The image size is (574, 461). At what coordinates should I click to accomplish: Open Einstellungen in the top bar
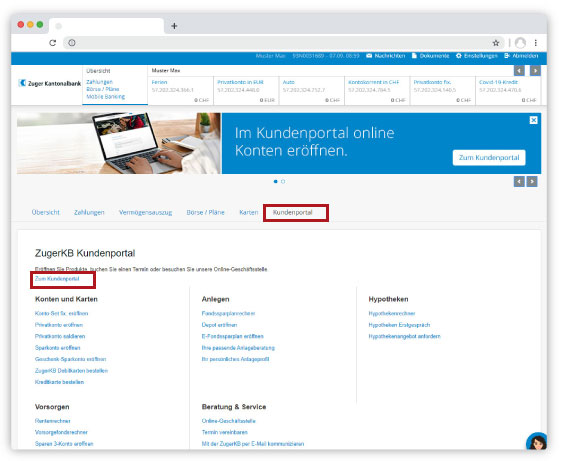pos(477,56)
